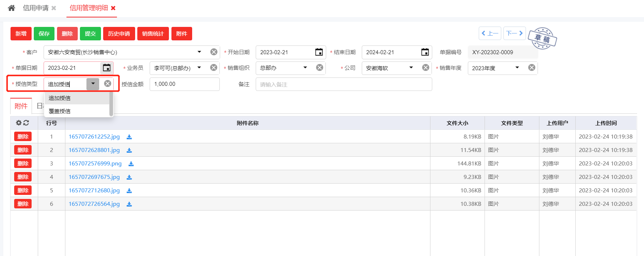Open the start date calendar picker
Screen dimensions: 644x256
coord(319,52)
